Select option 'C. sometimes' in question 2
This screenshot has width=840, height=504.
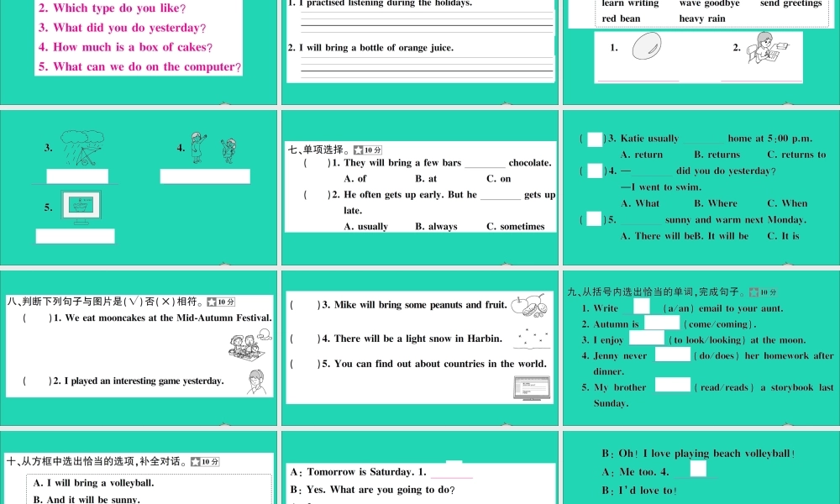(x=516, y=227)
